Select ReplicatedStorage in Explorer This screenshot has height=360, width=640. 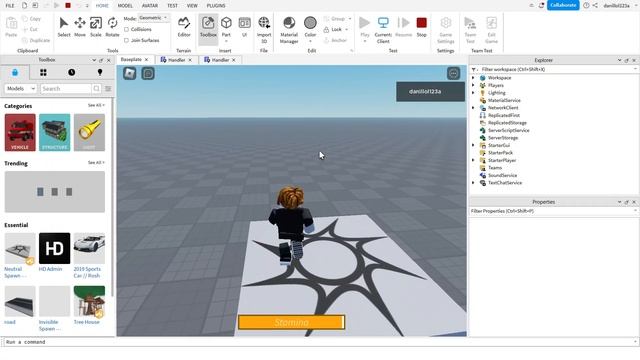click(507, 123)
